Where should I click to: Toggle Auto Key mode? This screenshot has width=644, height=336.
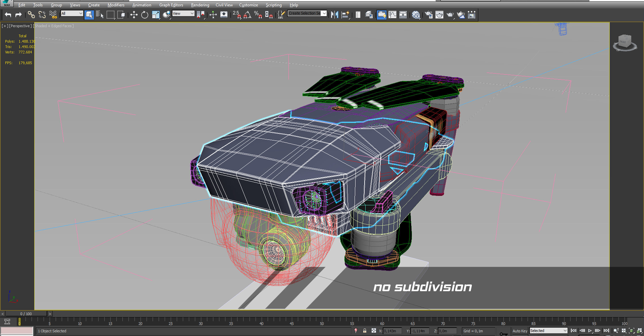tap(519, 331)
